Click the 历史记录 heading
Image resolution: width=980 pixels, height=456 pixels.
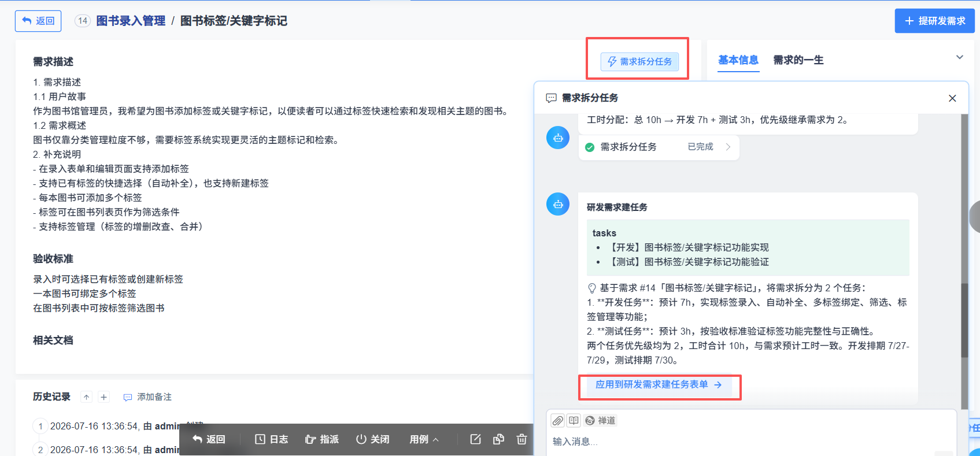(51, 396)
